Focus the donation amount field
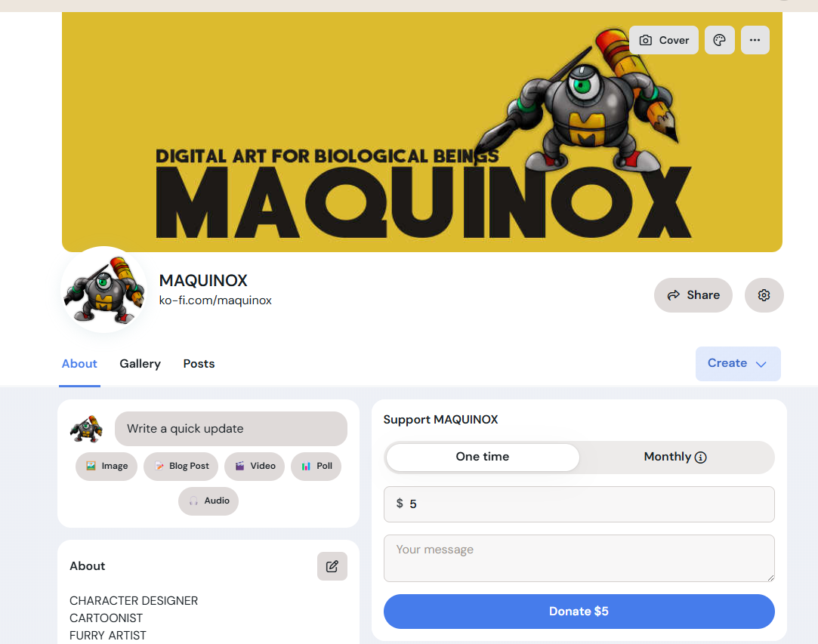 click(x=579, y=504)
